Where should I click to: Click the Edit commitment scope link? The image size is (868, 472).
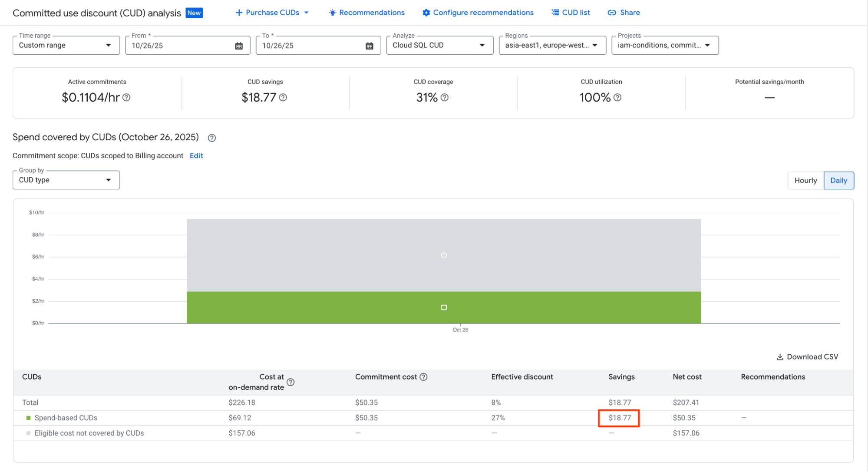click(196, 155)
